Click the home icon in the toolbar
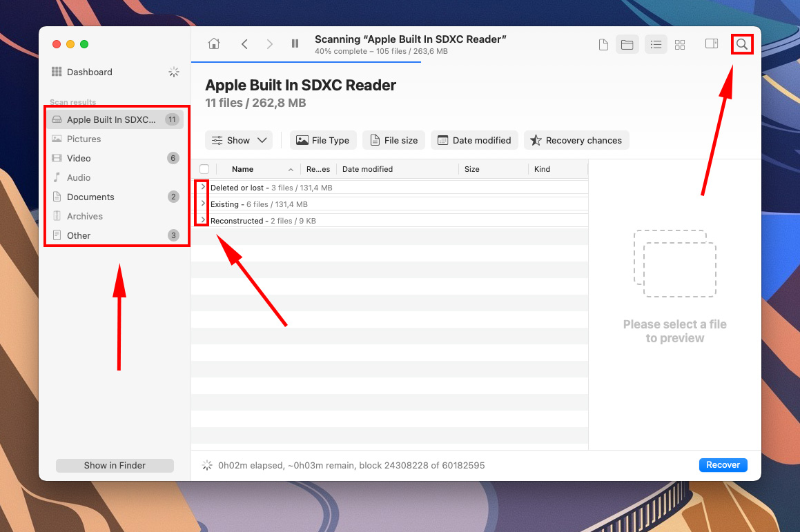The height and width of the screenshot is (532, 800). coord(213,43)
